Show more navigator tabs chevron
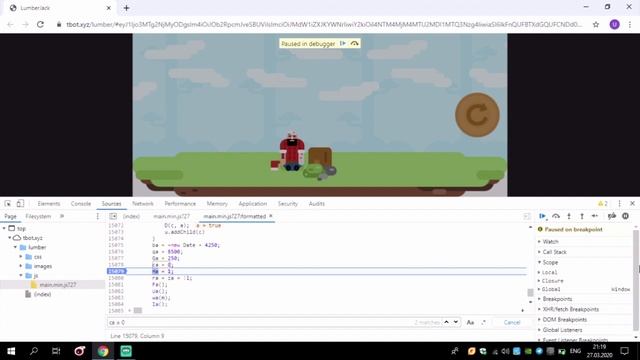Viewport: 640px width, 360px height. click(x=62, y=216)
